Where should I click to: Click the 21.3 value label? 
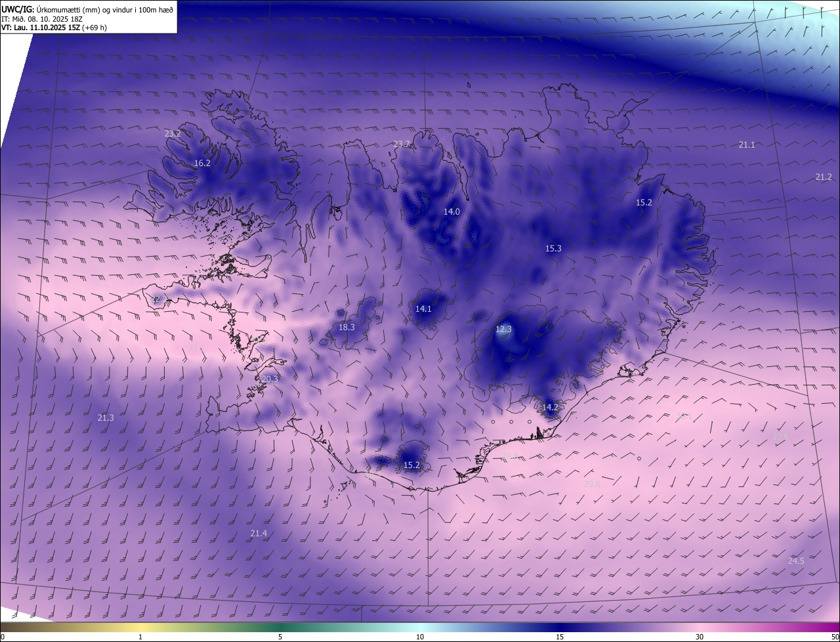point(106,417)
